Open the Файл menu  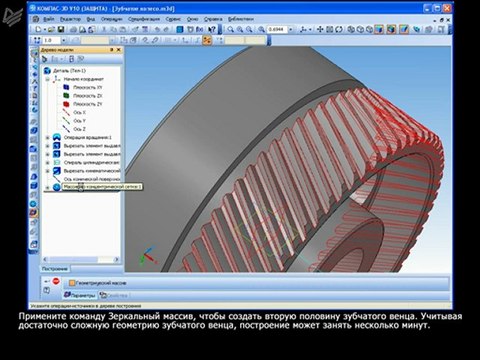[x=49, y=19]
